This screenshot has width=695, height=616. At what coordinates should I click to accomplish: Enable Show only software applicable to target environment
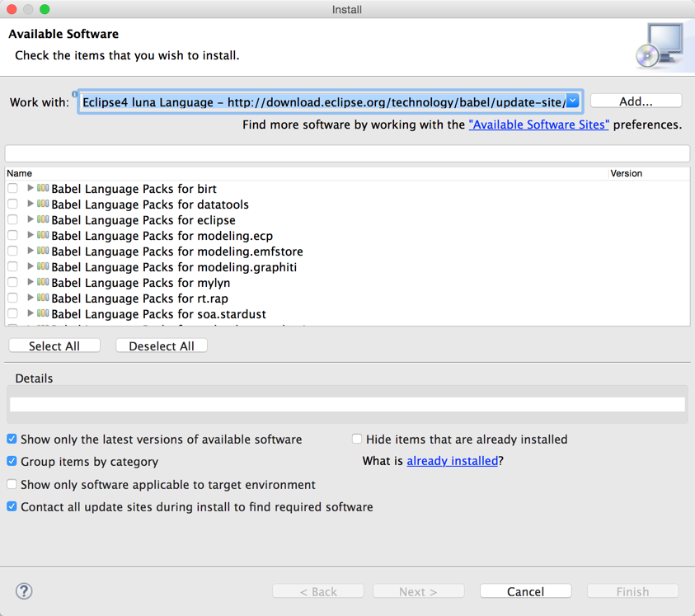click(x=12, y=484)
